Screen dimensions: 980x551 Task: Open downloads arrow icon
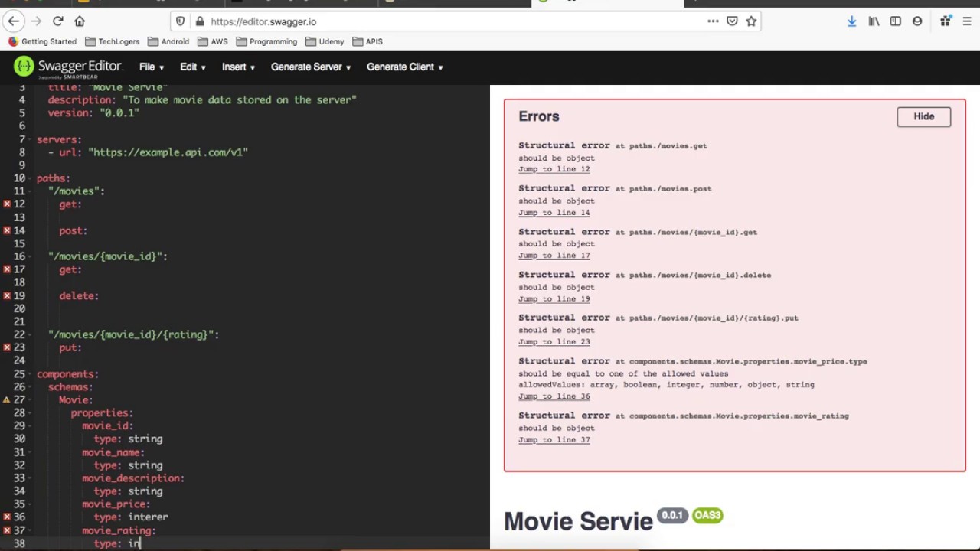tap(851, 21)
